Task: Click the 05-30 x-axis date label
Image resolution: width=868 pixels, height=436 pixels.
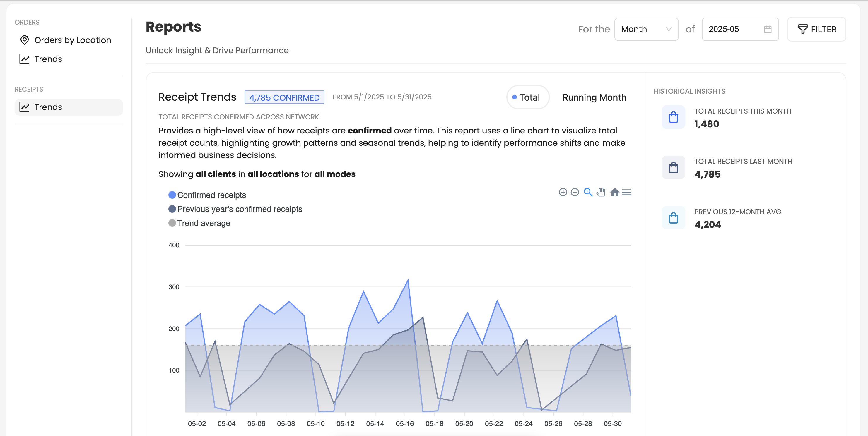Action: (613, 423)
